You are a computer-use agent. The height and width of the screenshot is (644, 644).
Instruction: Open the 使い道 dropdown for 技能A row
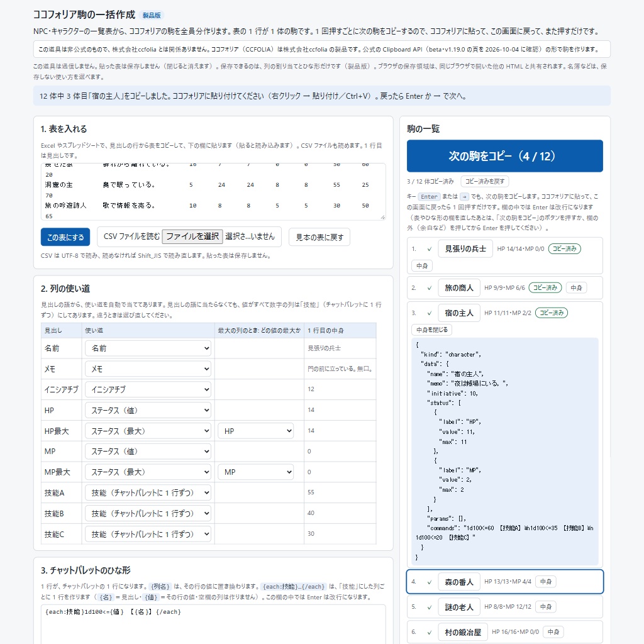click(148, 492)
